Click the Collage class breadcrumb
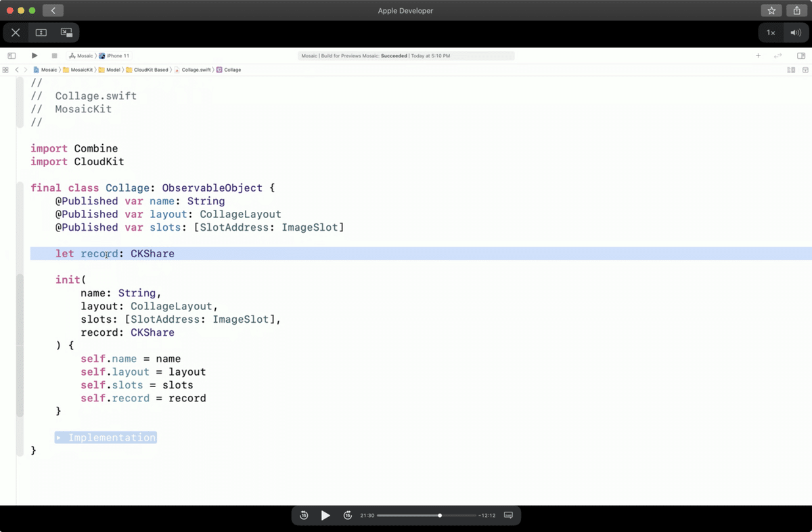The height and width of the screenshot is (532, 812). [x=229, y=70]
